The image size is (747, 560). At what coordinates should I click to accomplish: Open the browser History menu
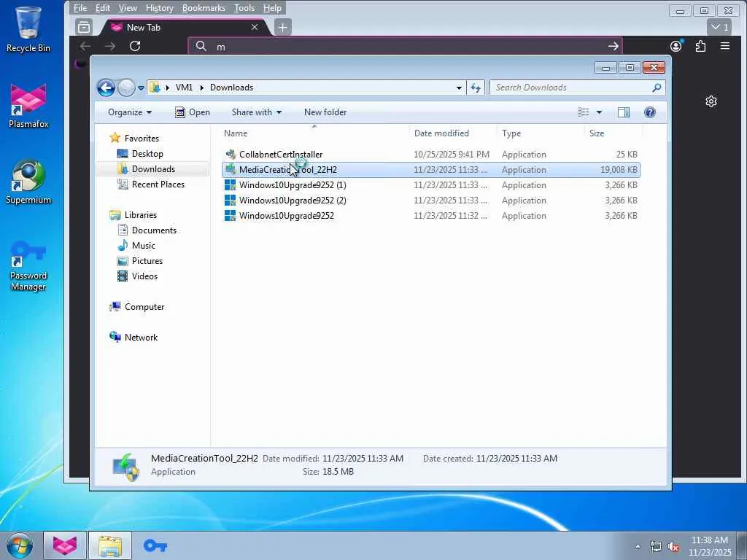[x=160, y=8]
